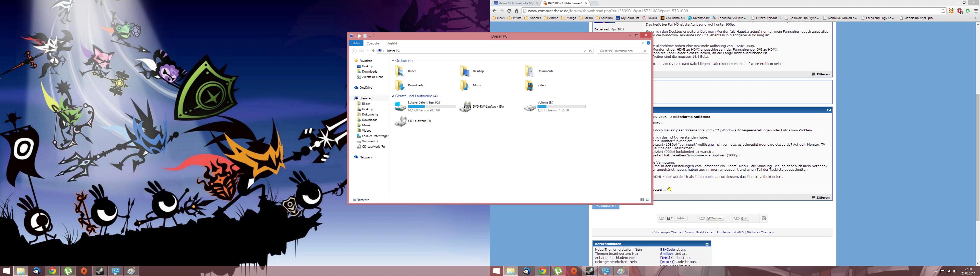980x276 pixels.
Task: Open Explorer's help question mark icon
Action: [648, 43]
